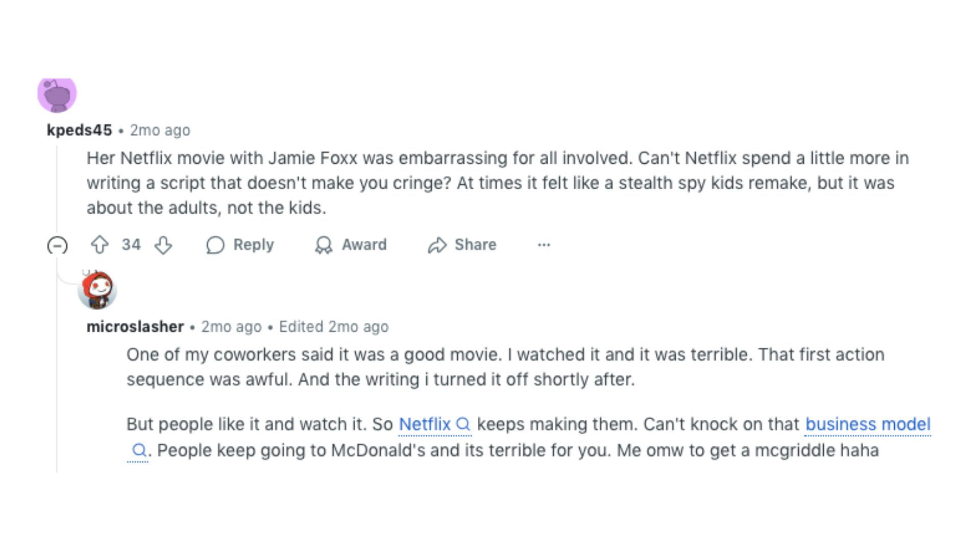Image resolution: width=980 pixels, height=551 pixels.
Task: Click the magnifier icon before 'People keep going'
Action: tap(139, 450)
